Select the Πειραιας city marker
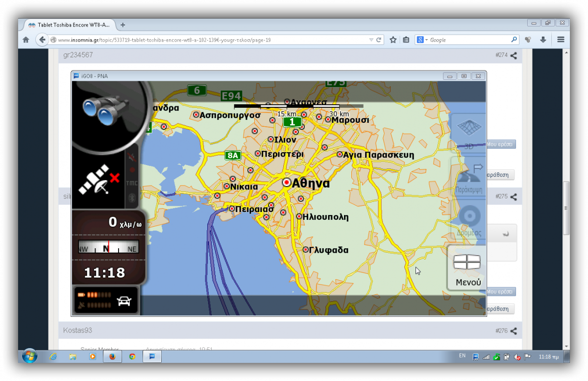 (x=232, y=209)
